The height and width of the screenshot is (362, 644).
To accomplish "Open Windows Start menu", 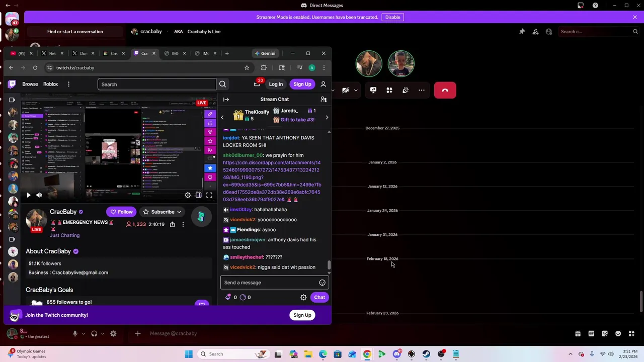I will 189,354.
